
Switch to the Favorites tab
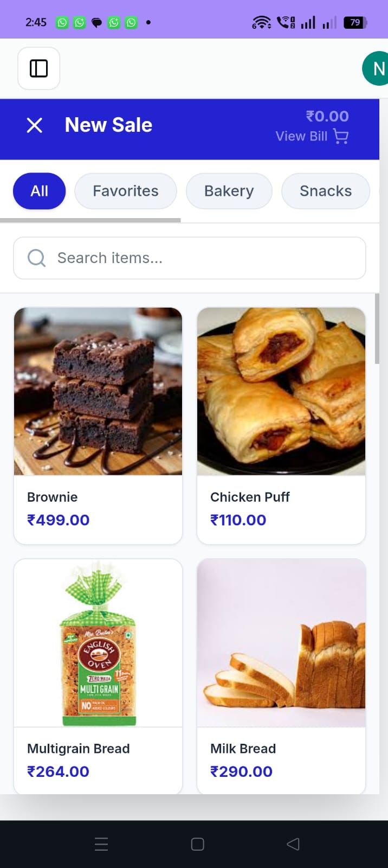125,190
